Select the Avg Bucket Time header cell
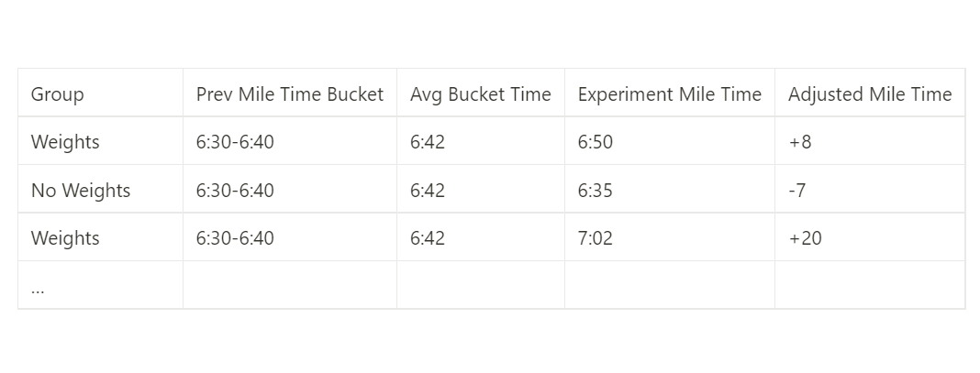The image size is (980, 373). coord(480,94)
